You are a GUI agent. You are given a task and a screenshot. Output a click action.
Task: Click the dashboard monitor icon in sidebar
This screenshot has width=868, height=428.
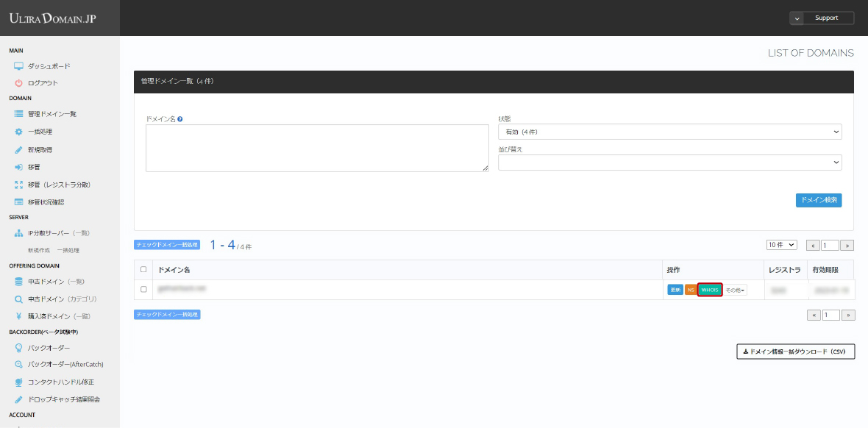click(19, 66)
